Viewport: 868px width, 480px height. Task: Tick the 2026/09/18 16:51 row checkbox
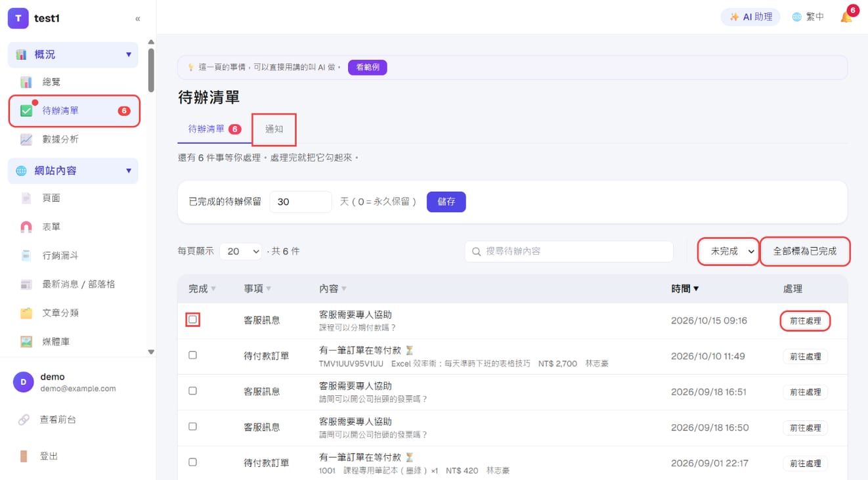coord(192,391)
